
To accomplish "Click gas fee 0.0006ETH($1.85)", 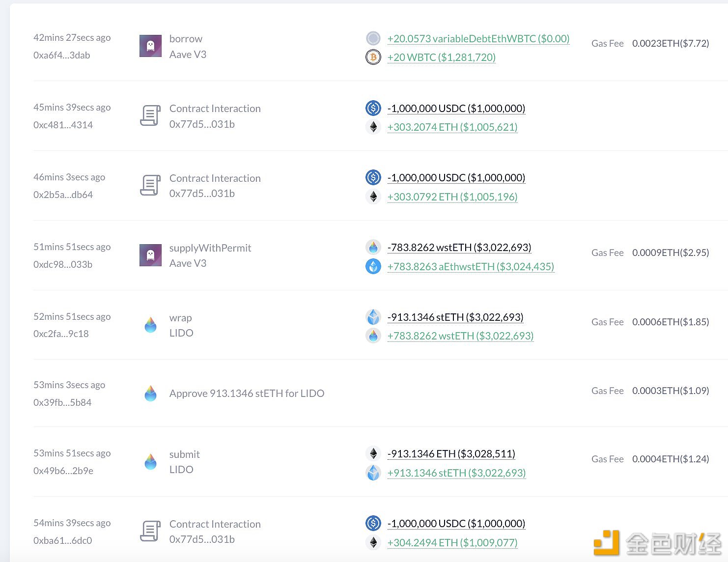I will (671, 322).
